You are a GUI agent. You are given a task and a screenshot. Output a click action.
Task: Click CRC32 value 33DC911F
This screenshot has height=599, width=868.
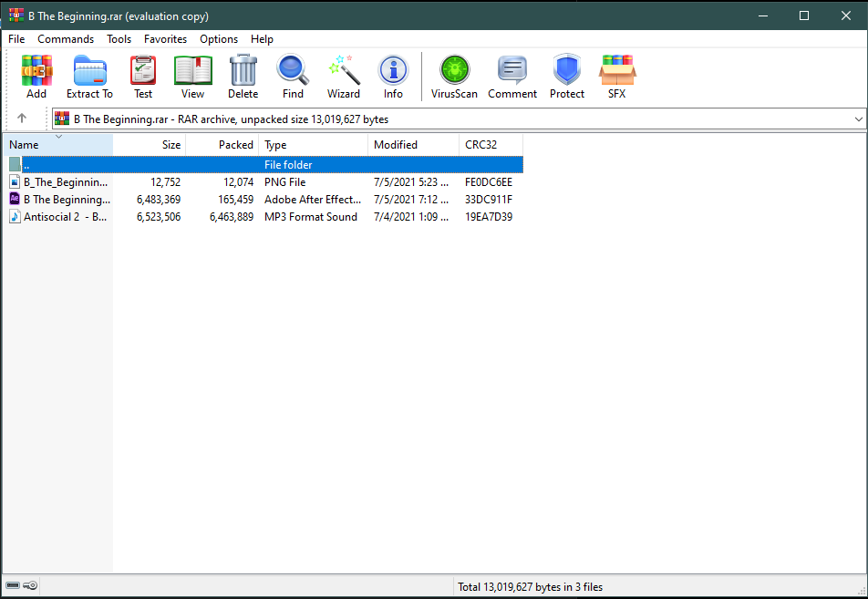(489, 200)
